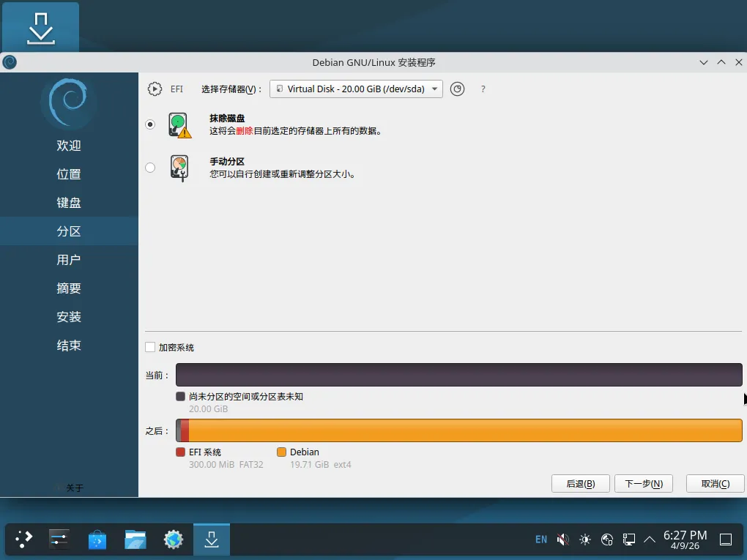The image size is (747, 560).
Task: Click the refresh storage devices icon
Action: [457, 89]
